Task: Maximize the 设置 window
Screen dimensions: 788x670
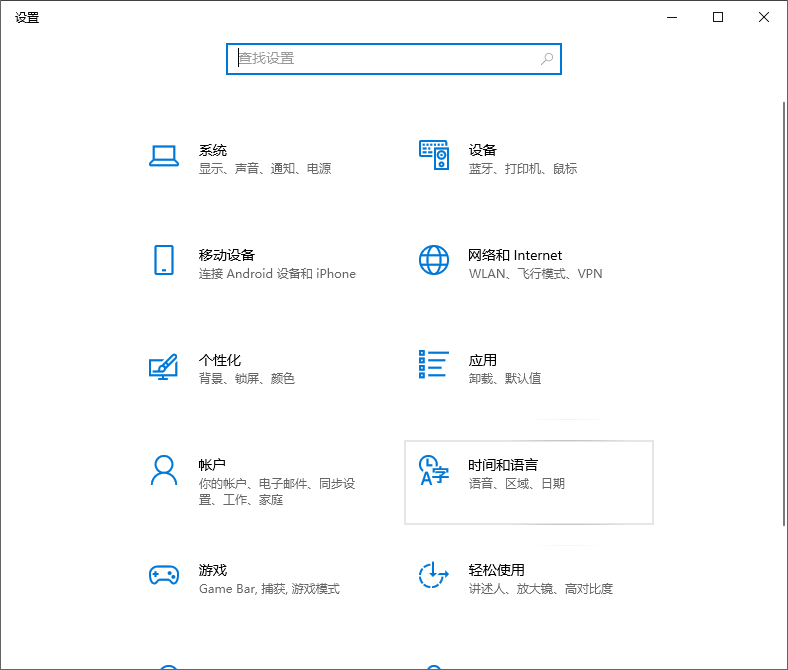Action: point(718,17)
